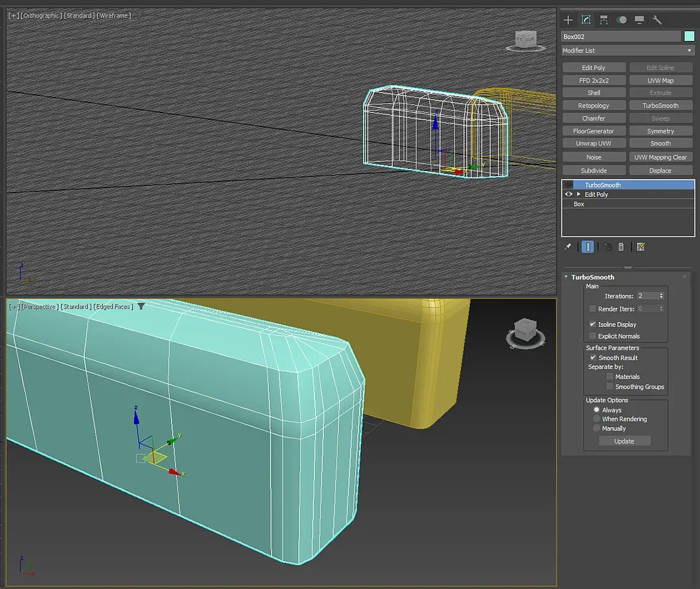Click the Box002 object color swatch
The height and width of the screenshot is (589, 700).
[689, 37]
